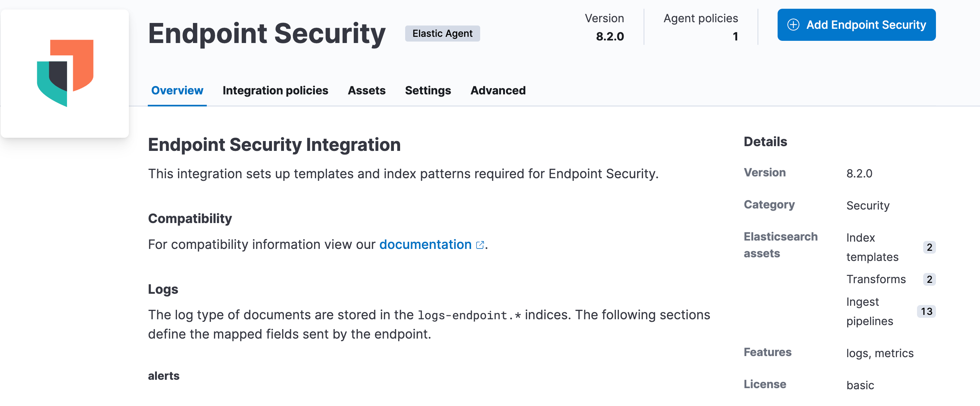Click the Features label in Details

pos(768,352)
